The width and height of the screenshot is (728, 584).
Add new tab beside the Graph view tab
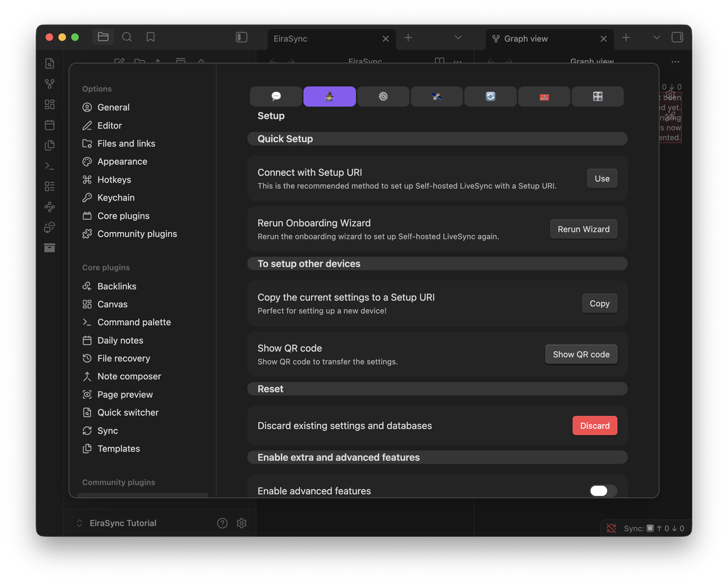626,38
